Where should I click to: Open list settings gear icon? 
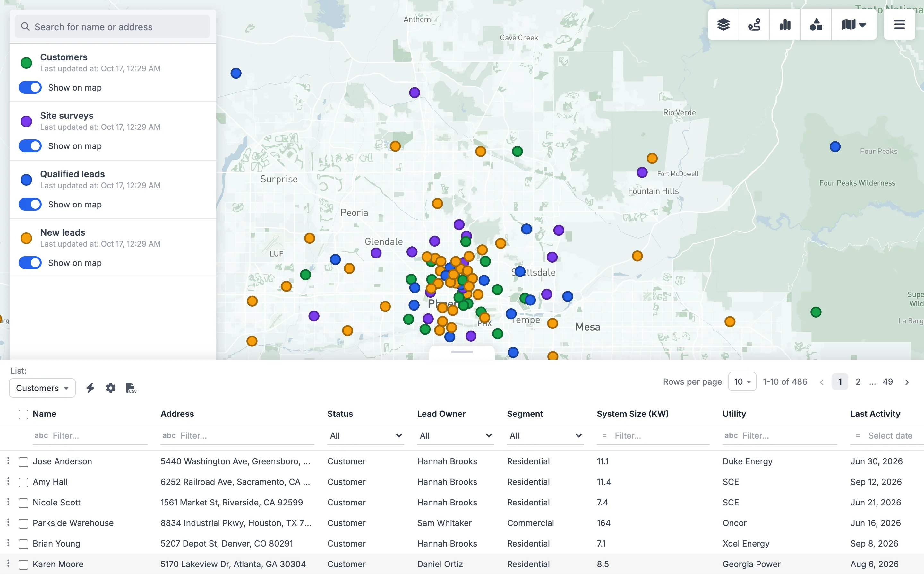(111, 388)
